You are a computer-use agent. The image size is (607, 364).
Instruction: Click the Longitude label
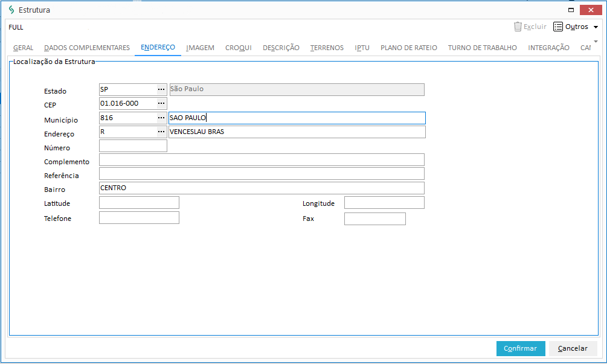tap(318, 203)
